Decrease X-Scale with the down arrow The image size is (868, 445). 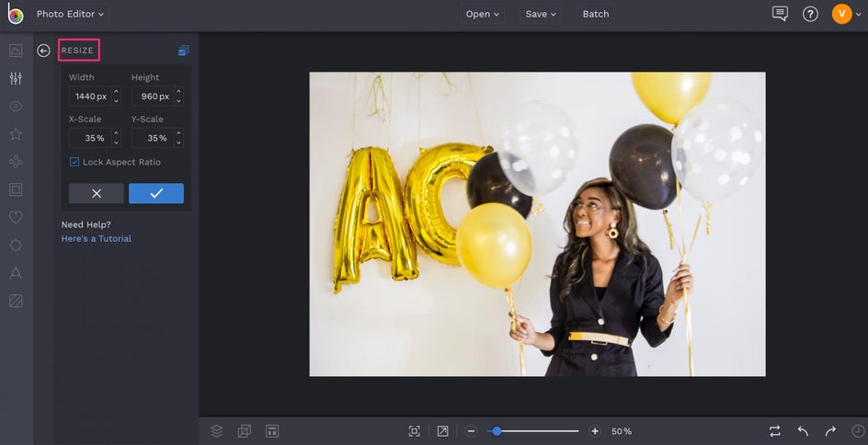[116, 143]
